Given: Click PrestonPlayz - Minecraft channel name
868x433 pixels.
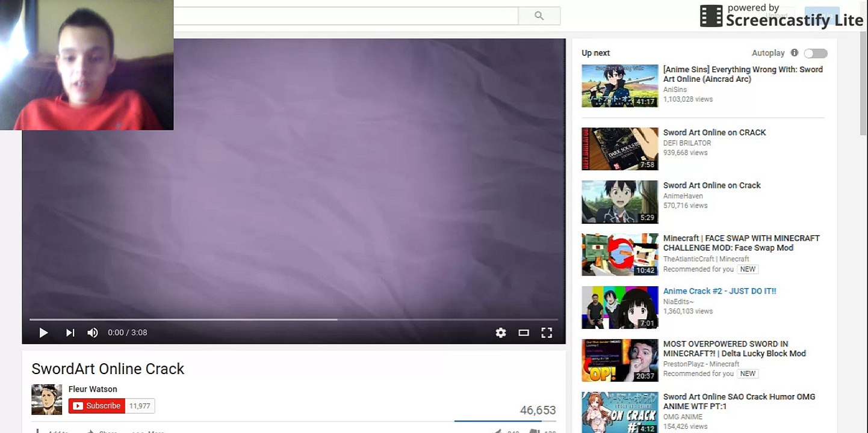Looking at the screenshot, I should click(701, 364).
